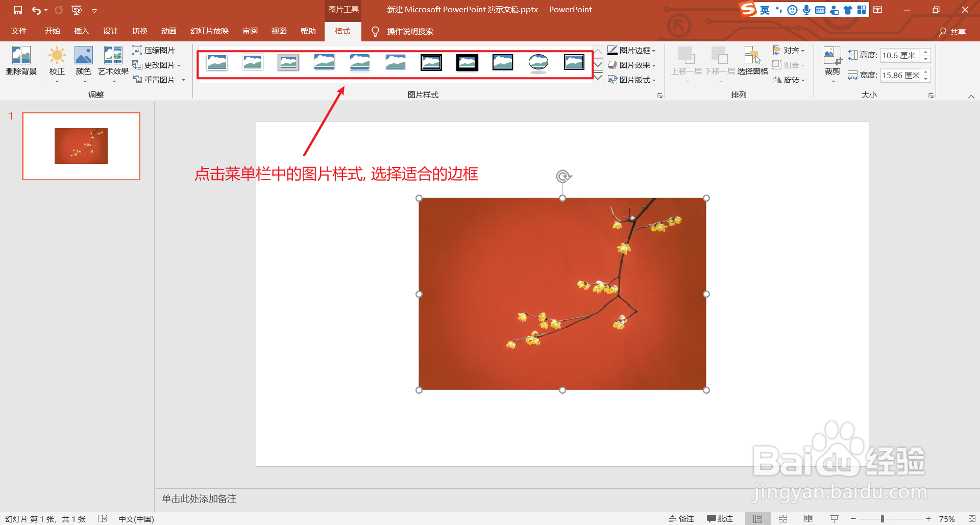The image size is (980, 525).
Task: Switch to the Insert (插入) tab
Action: pos(81,31)
